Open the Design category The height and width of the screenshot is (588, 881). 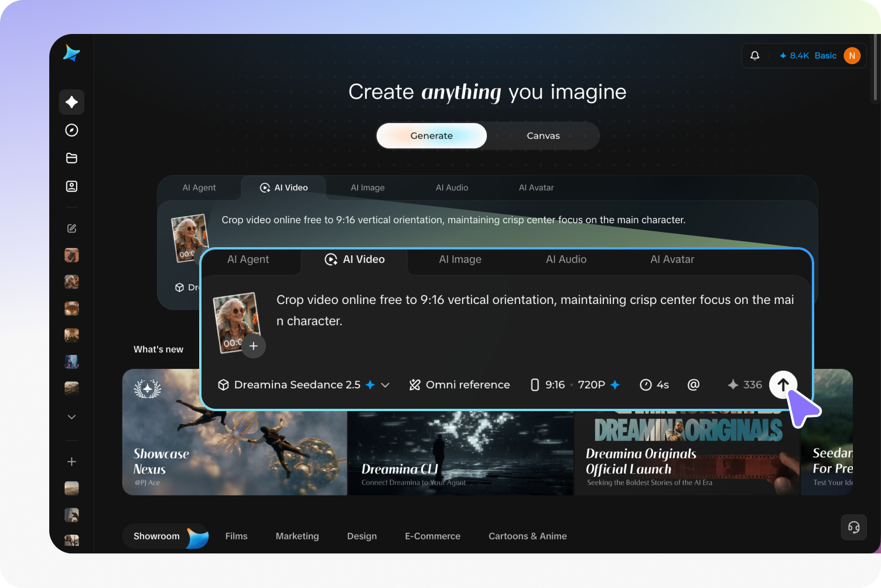pyautogui.click(x=362, y=536)
